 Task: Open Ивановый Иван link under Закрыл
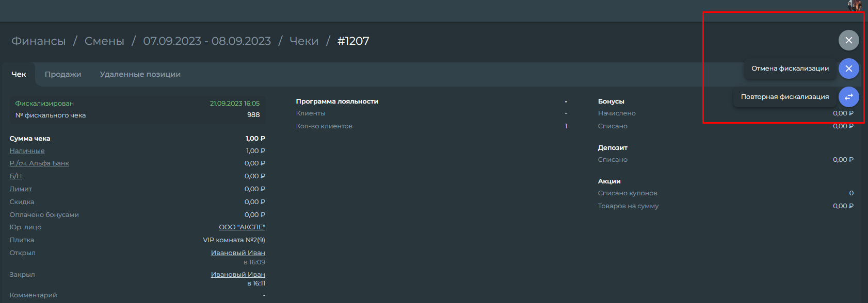(x=238, y=275)
